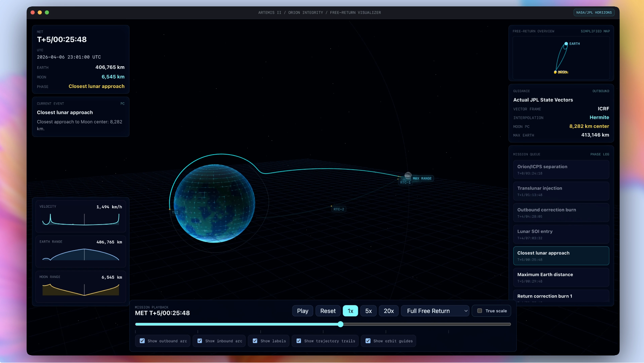This screenshot has width=644, height=363.
Task: Click the Reset button
Action: coord(328,311)
